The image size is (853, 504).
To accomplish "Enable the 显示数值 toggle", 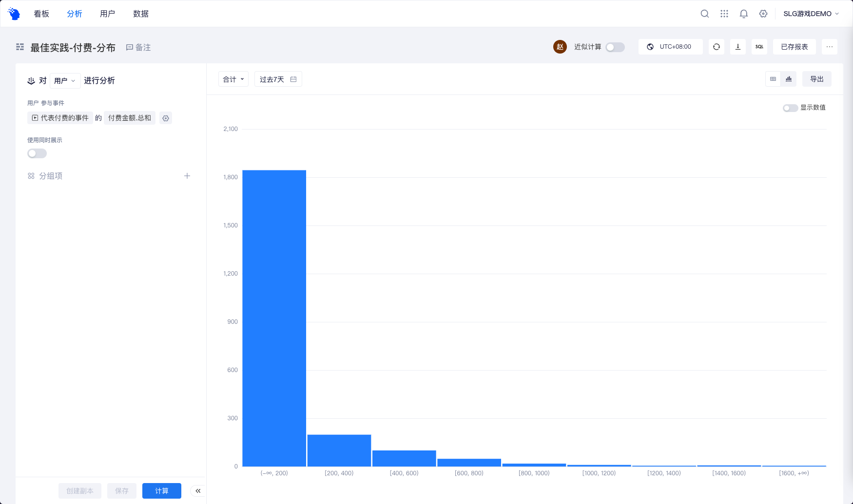I will click(790, 108).
